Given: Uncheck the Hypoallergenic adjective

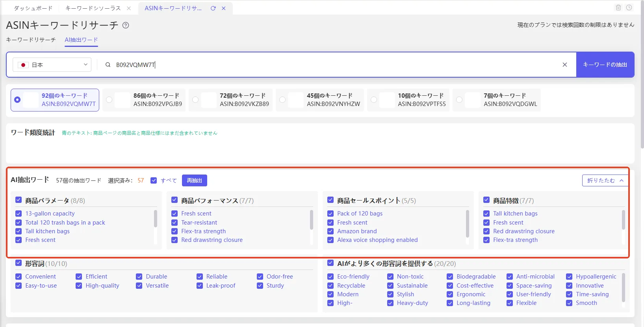Looking at the screenshot, I should click(x=569, y=277).
